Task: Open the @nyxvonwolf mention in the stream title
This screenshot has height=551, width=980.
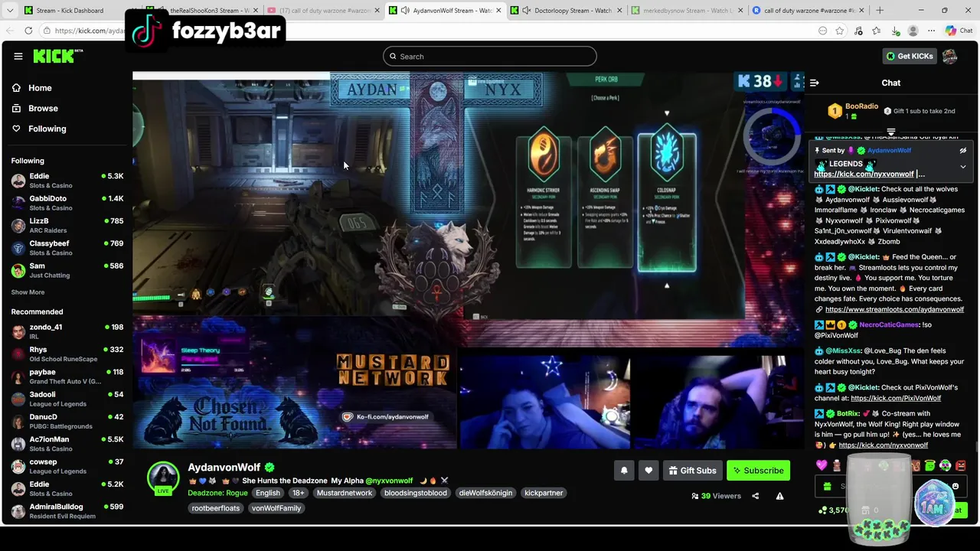Action: coord(389,481)
